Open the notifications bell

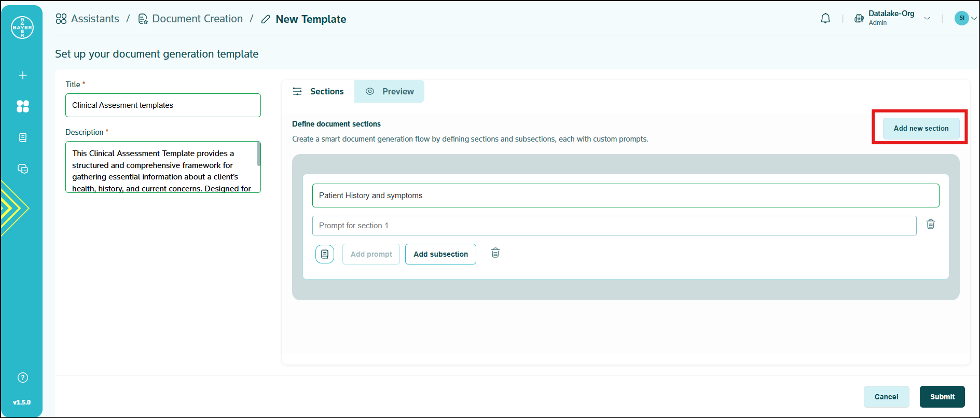[x=825, y=19]
